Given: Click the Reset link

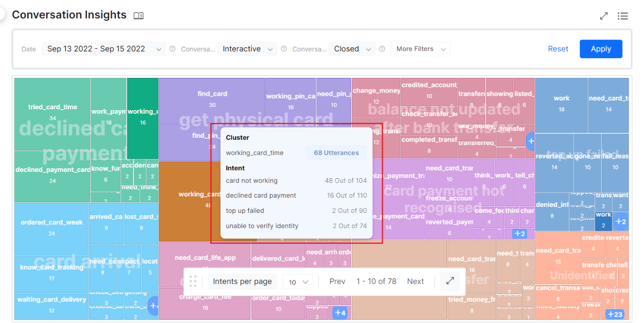Looking at the screenshot, I should (x=558, y=49).
